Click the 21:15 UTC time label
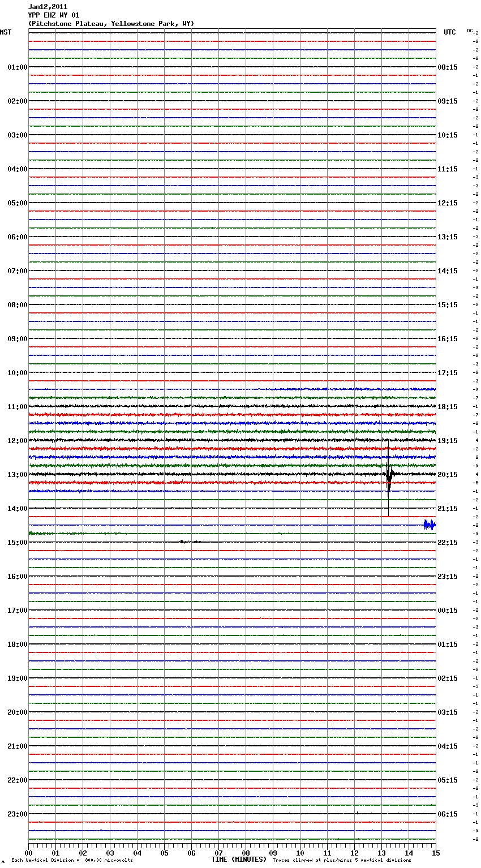 (x=448, y=509)
